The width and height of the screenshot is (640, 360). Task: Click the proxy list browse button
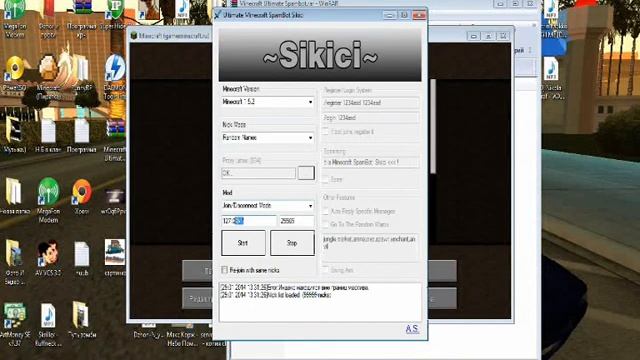point(306,173)
